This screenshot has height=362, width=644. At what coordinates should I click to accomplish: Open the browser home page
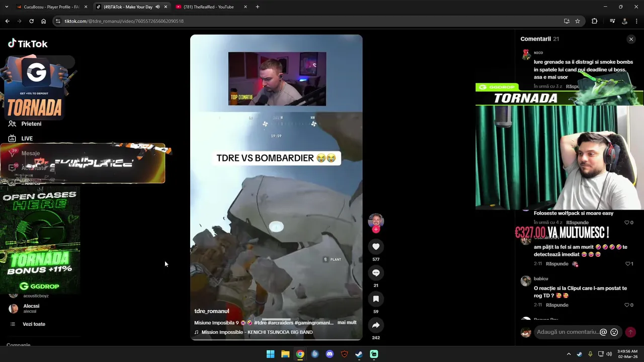[43, 21]
